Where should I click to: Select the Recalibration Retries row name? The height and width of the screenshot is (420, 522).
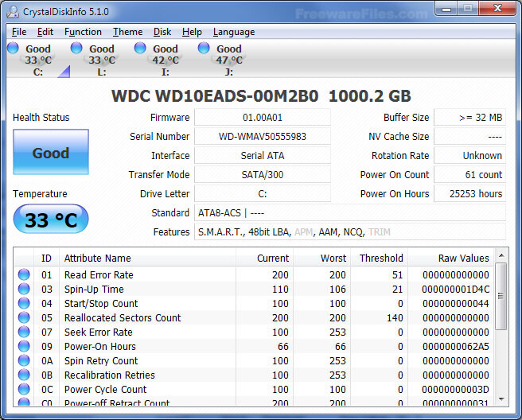click(110, 375)
